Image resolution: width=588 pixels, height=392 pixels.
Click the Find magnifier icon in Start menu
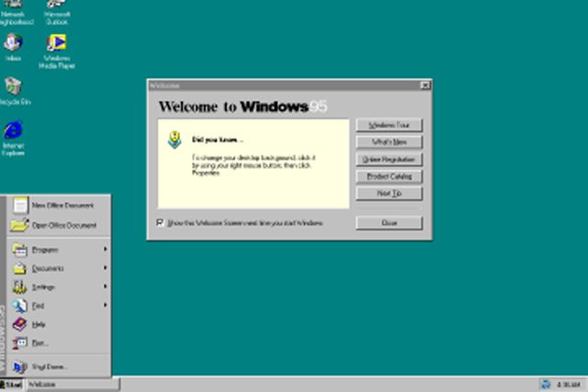[x=19, y=306]
